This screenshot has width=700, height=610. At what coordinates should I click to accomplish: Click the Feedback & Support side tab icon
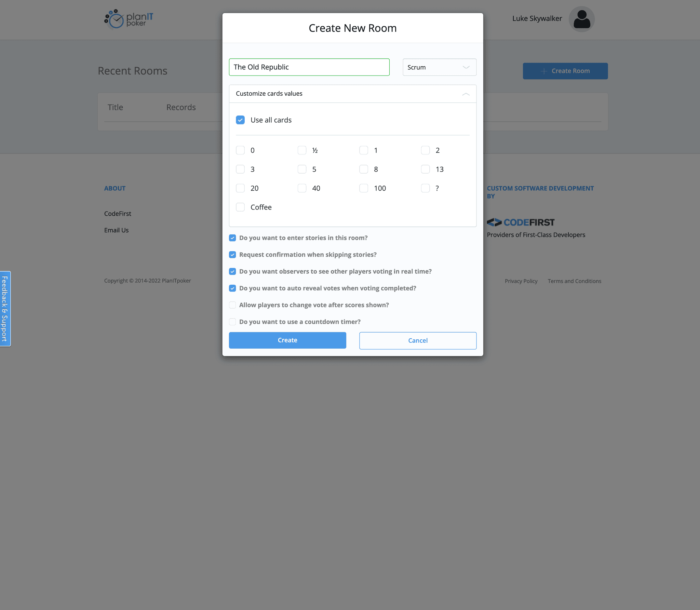[5, 309]
